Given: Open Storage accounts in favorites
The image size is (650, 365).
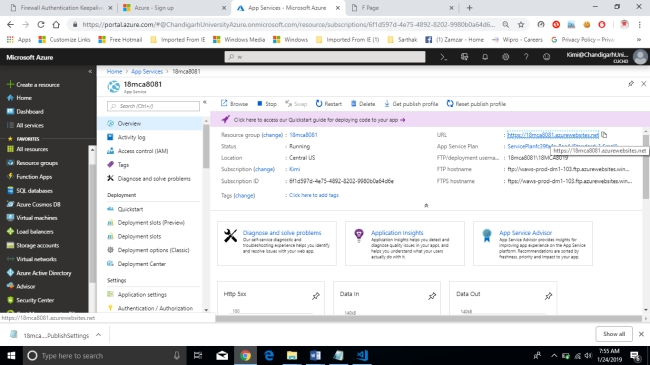Looking at the screenshot, I should point(33,246).
